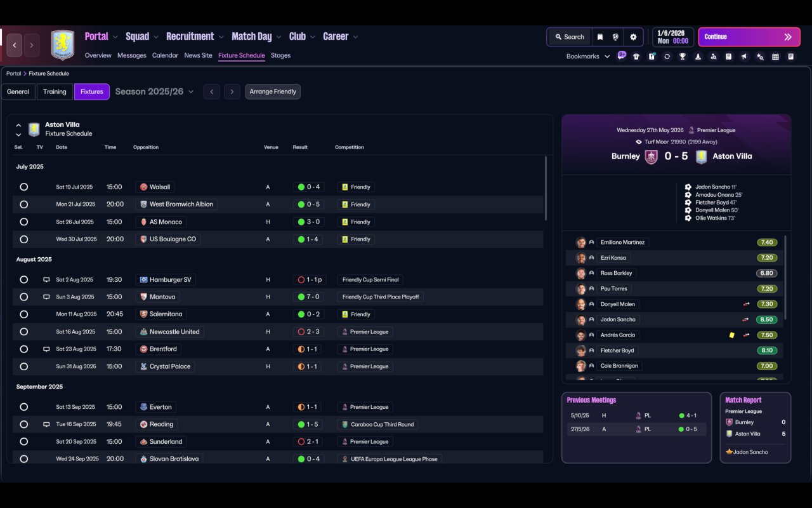812x508 pixels.
Task: Click the TV icon on Hamburger SV row
Action: pos(46,280)
